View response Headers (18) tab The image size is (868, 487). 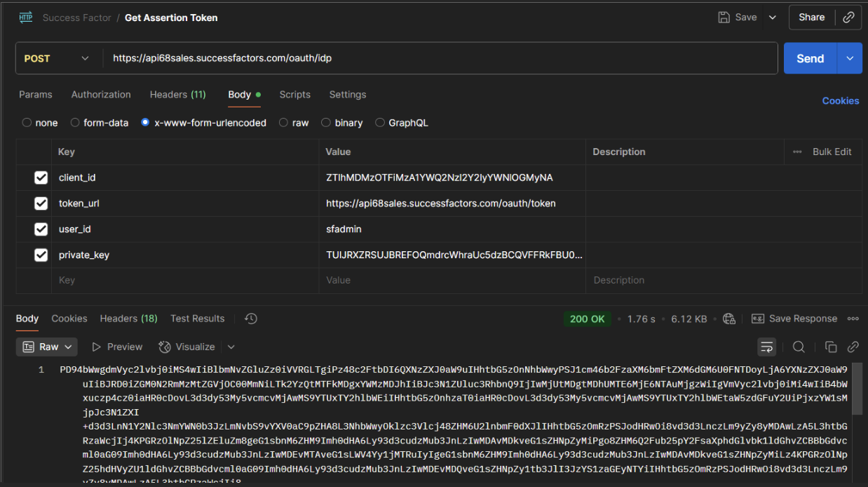pos(129,319)
